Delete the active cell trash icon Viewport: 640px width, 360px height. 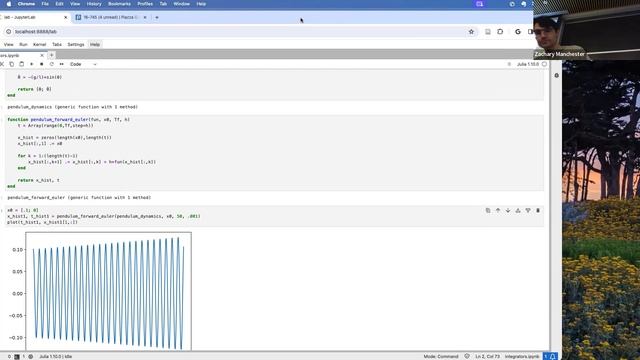tap(538, 210)
